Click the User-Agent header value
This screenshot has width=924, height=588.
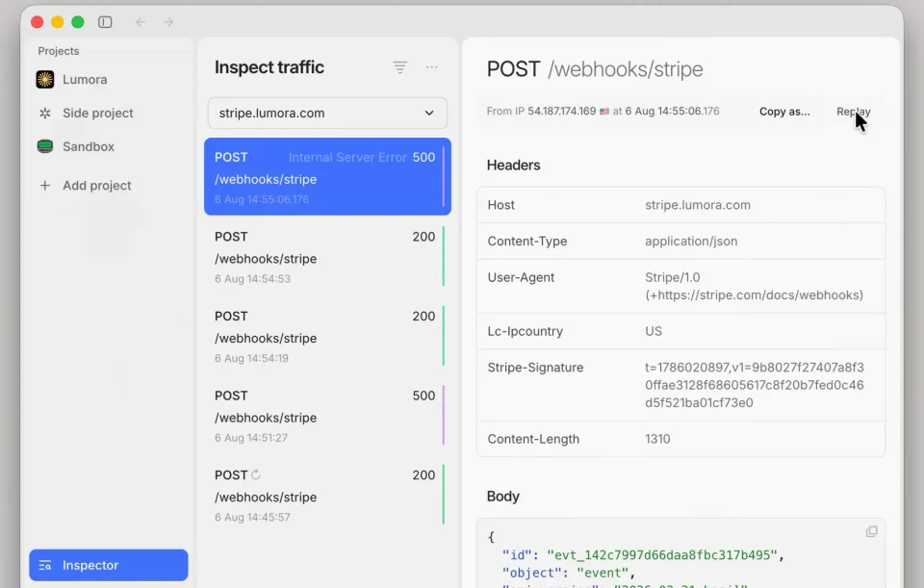[755, 287]
